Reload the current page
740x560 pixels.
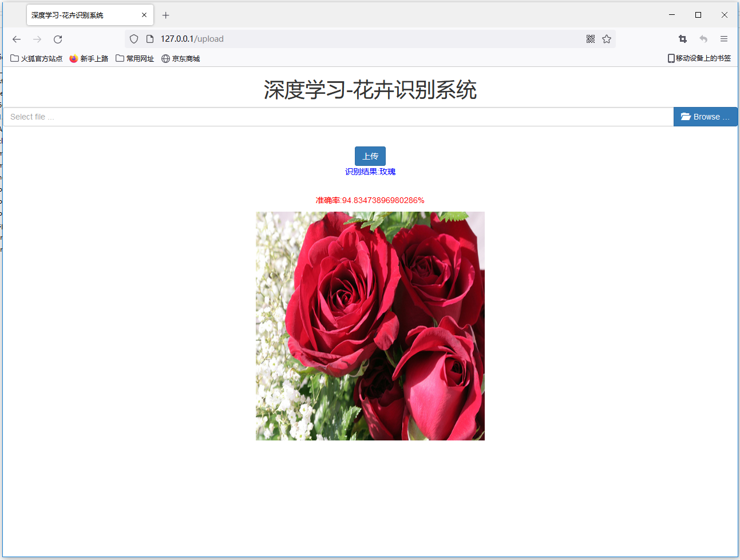pos(58,39)
